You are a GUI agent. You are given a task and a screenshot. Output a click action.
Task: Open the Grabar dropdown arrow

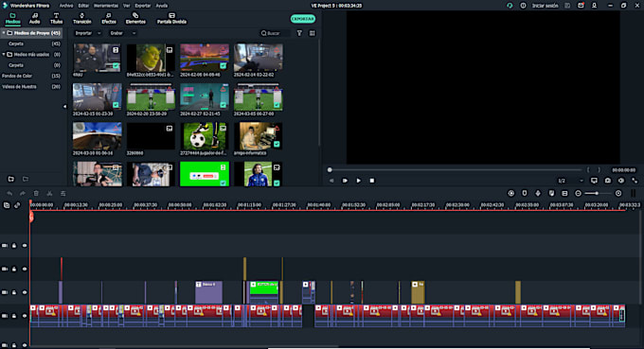[x=134, y=33]
